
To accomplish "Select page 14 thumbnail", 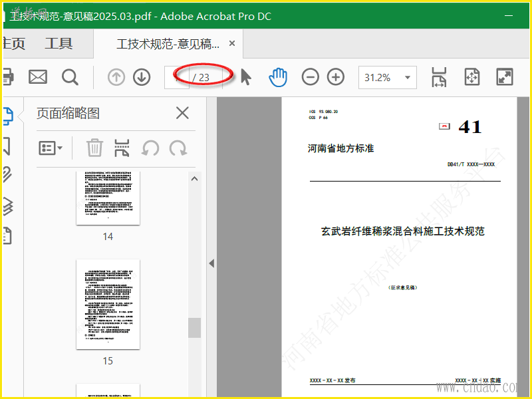I will (x=108, y=198).
